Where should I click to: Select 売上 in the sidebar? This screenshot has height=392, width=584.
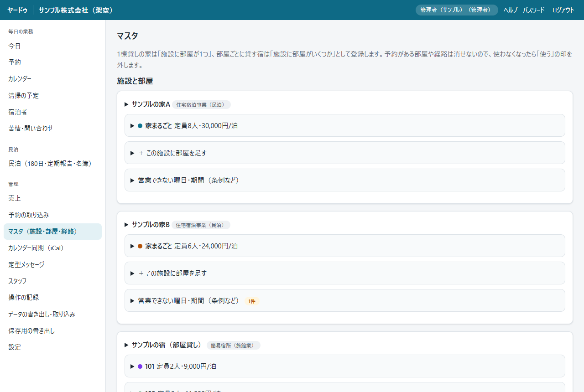pyautogui.click(x=52, y=198)
